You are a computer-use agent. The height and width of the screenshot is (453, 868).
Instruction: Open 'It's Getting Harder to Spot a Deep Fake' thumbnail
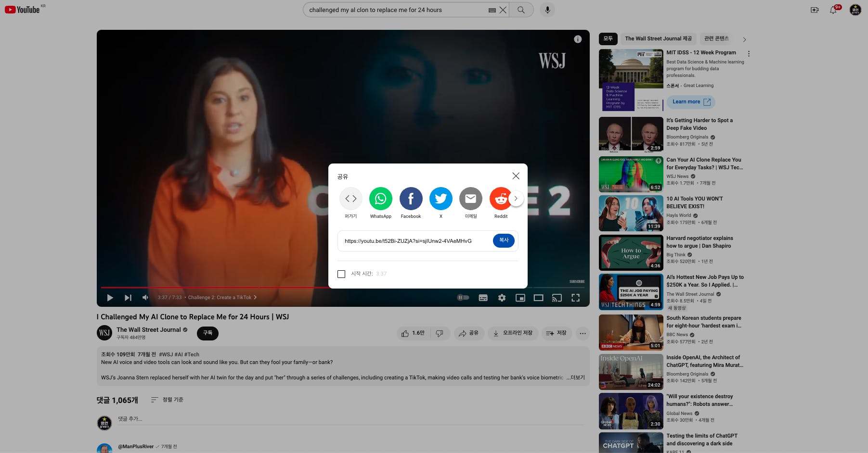tap(631, 134)
